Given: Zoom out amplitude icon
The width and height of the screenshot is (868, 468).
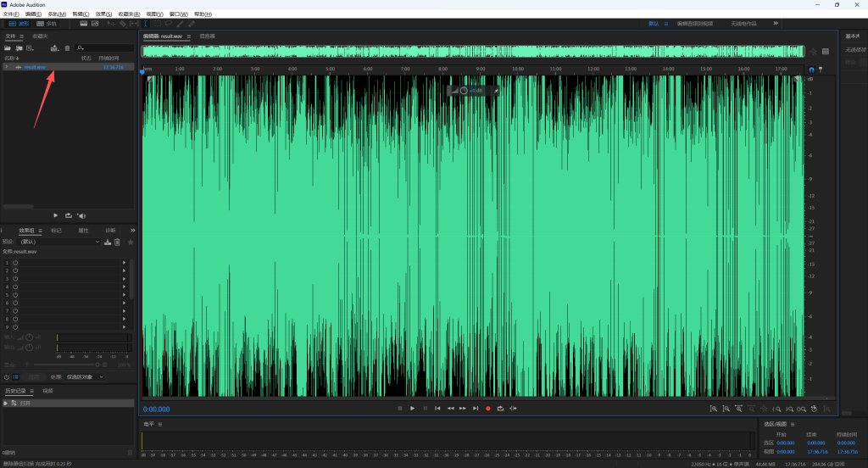Looking at the screenshot, I should 726,409.
